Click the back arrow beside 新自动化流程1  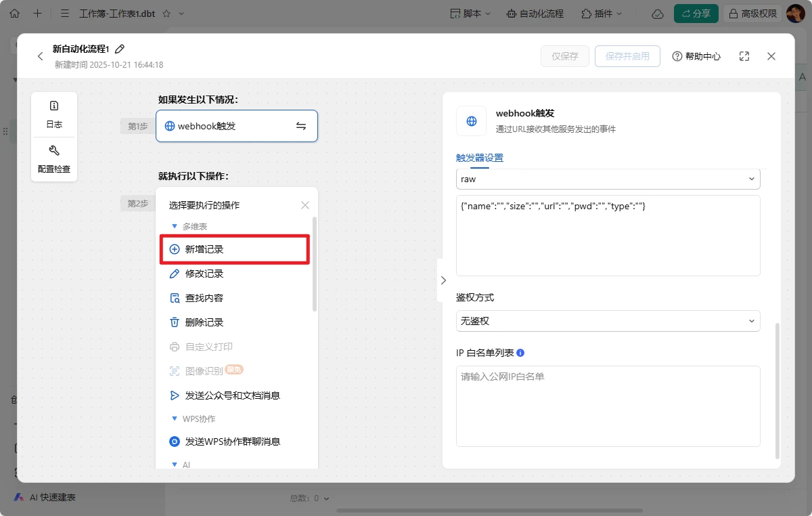click(x=40, y=57)
